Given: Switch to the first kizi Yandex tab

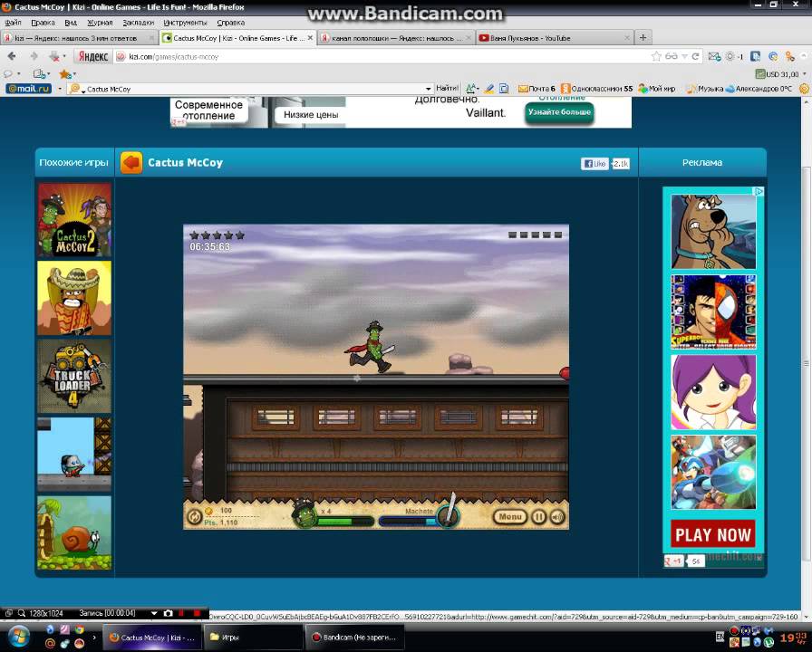Looking at the screenshot, I should (x=79, y=38).
